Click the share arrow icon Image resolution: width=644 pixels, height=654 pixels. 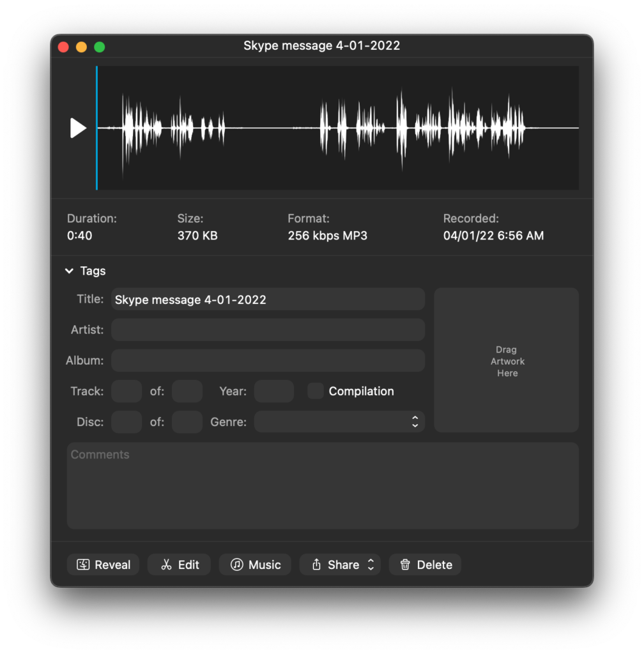[x=317, y=565]
